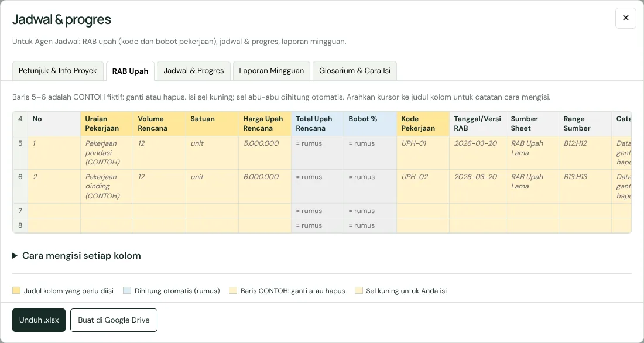Select the UPH-01 code cell
Screen dimensions: 644x343
(x=423, y=153)
